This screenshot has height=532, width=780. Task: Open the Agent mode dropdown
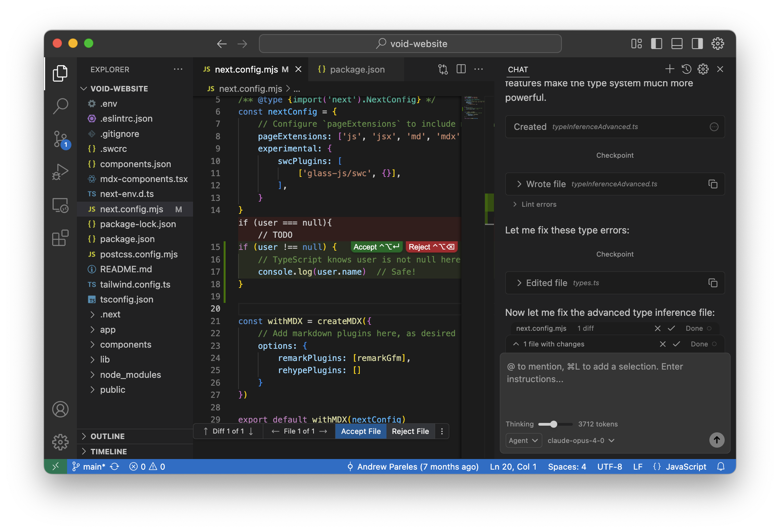tap(523, 441)
